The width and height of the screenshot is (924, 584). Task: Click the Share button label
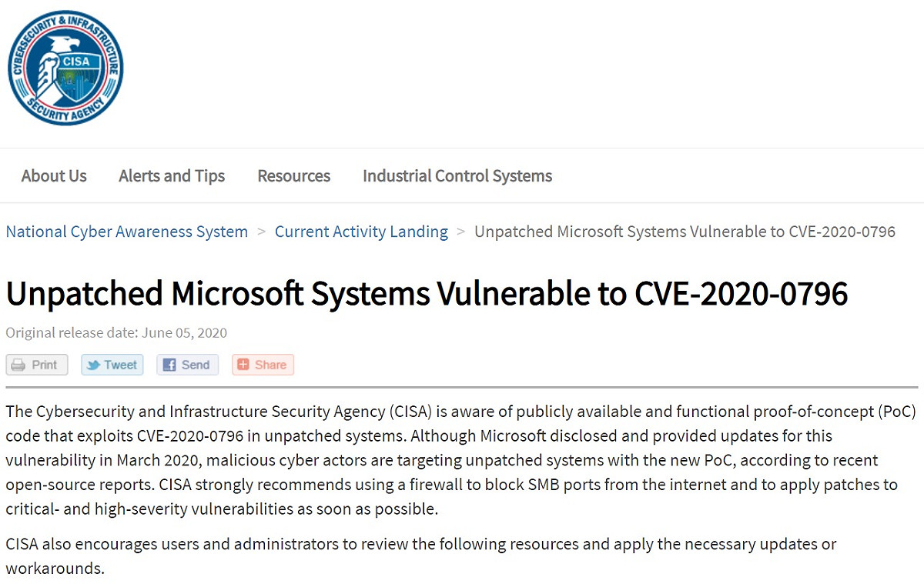270,365
